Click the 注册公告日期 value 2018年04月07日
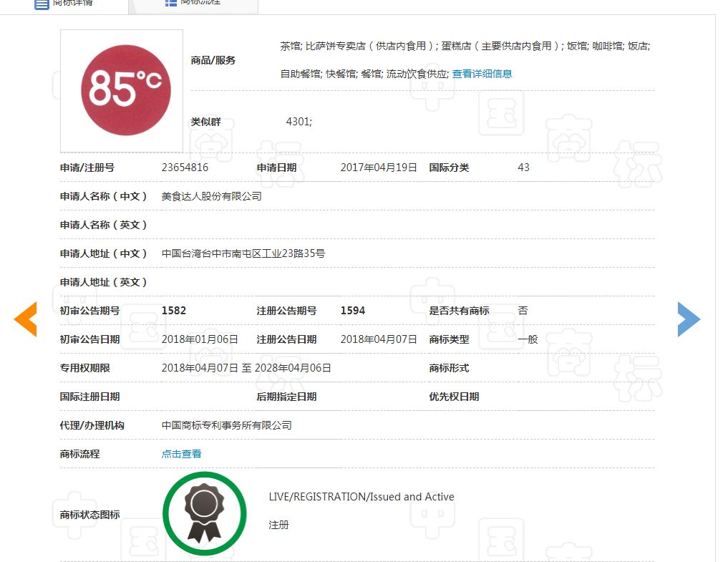This screenshot has height=562, width=728. click(x=379, y=339)
